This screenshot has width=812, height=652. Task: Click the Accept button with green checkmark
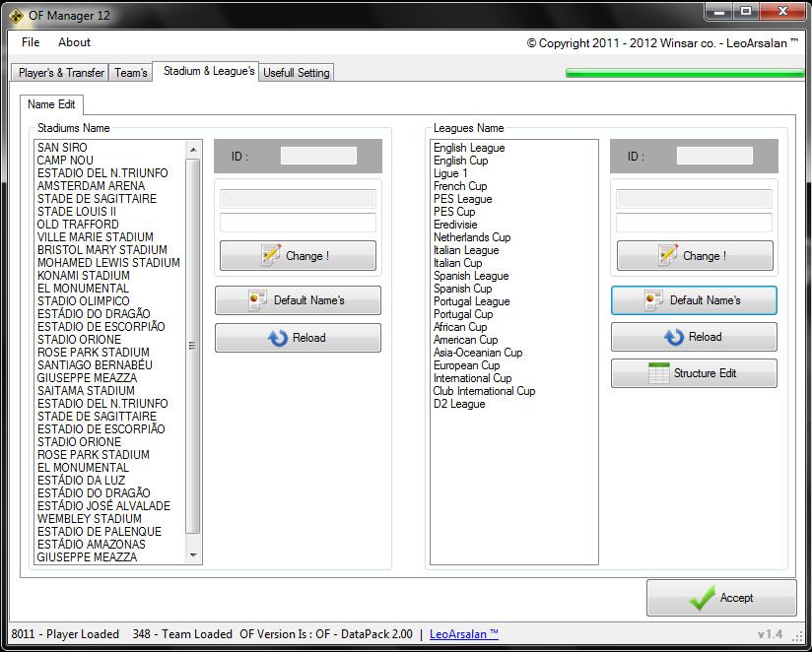pyautogui.click(x=721, y=598)
